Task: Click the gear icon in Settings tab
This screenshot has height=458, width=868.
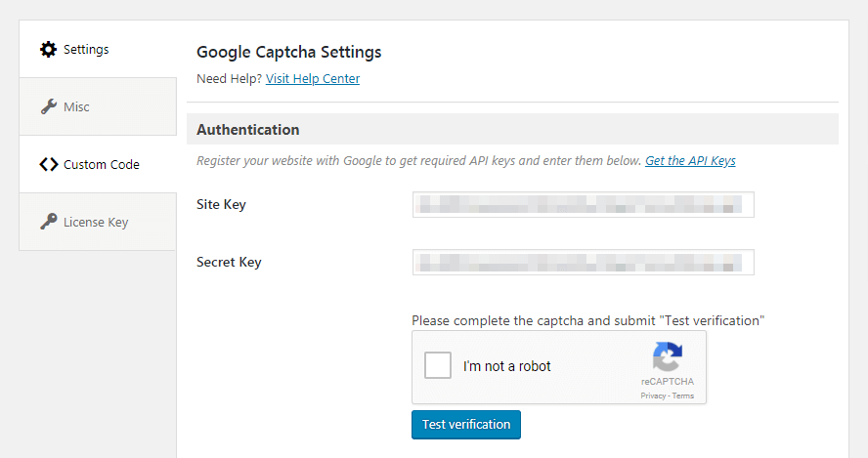Action: tap(48, 49)
